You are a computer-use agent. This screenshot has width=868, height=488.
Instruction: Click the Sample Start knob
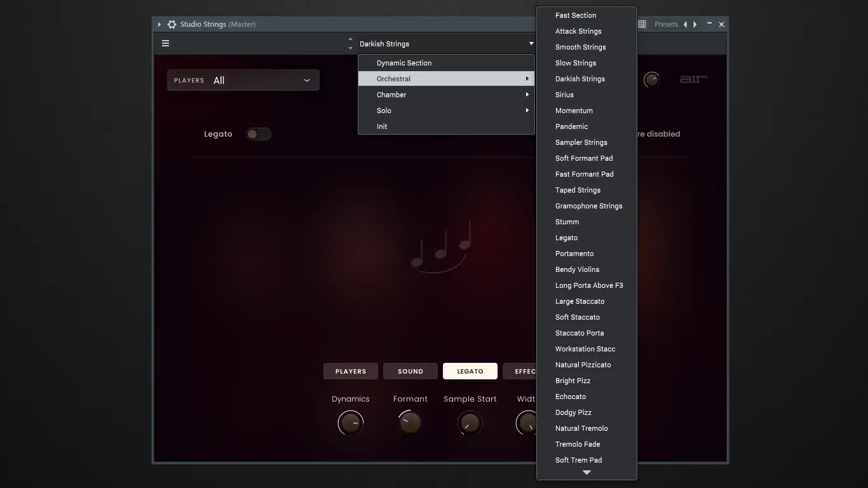470,423
